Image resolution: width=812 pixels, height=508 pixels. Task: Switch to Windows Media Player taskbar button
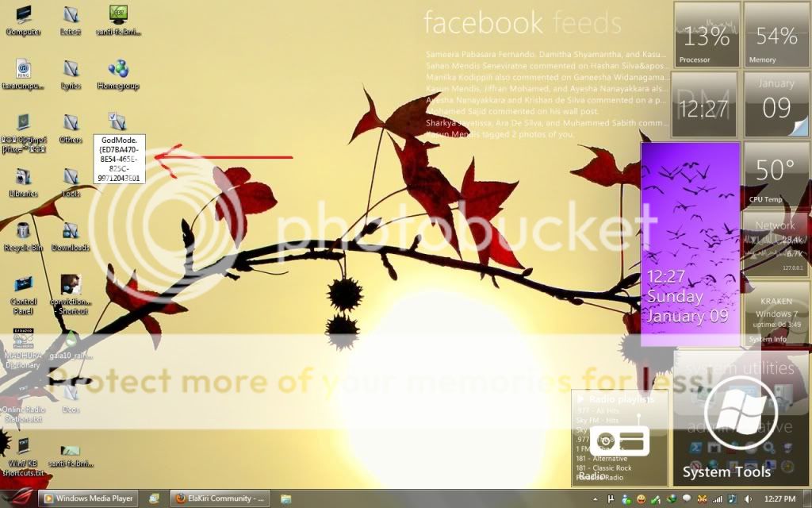88,498
